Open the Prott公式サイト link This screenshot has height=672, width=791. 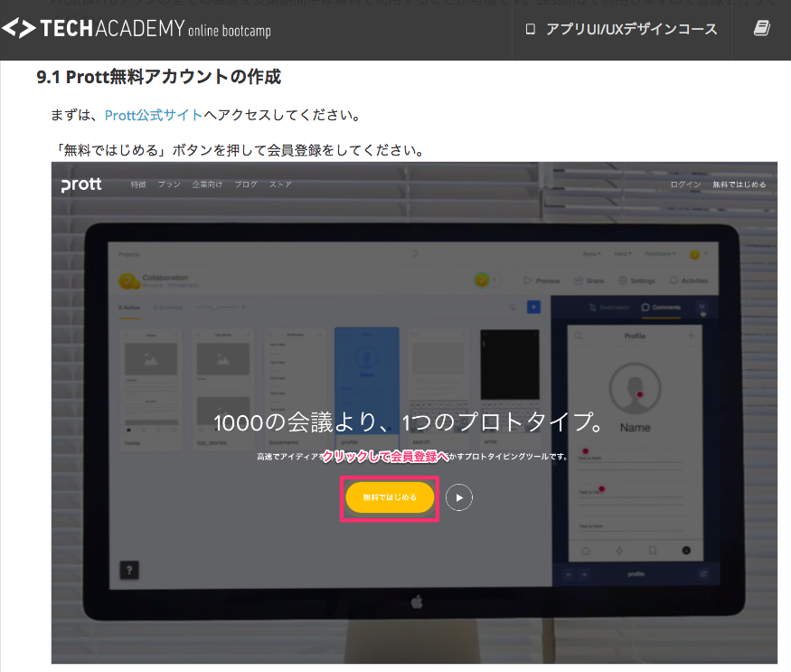pos(154,115)
